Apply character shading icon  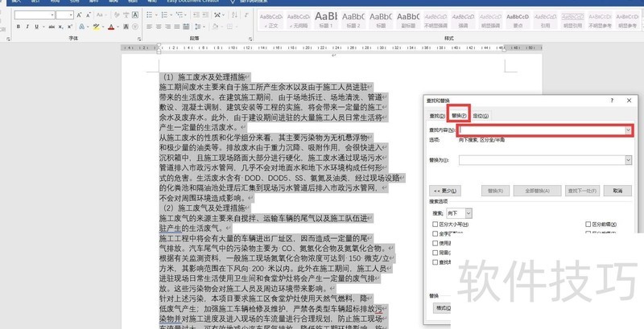coord(126,27)
